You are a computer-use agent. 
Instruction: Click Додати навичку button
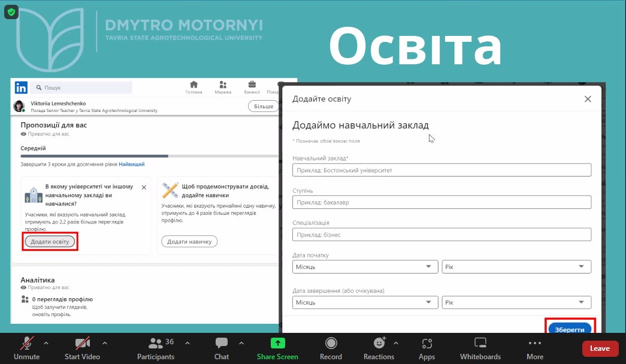click(189, 241)
